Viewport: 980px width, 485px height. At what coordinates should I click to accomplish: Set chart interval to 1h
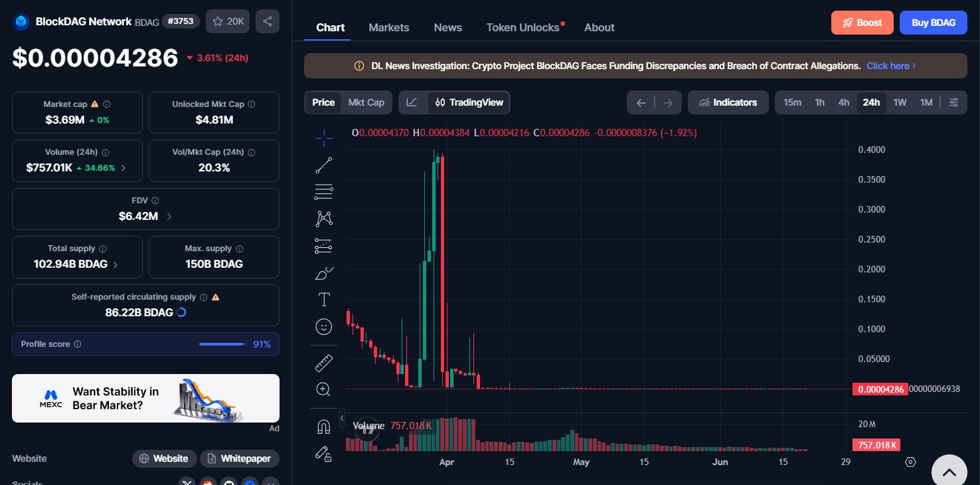(820, 102)
